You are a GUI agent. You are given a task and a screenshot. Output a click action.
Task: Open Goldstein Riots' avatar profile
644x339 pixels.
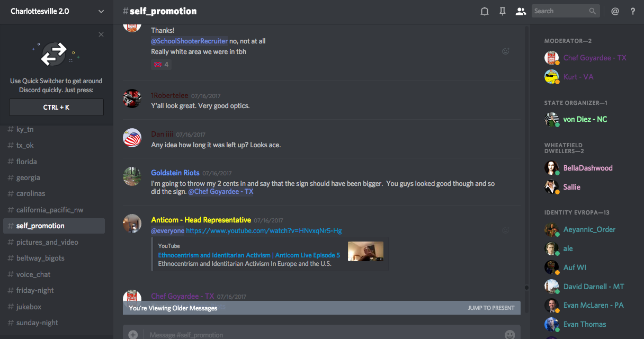click(x=132, y=176)
